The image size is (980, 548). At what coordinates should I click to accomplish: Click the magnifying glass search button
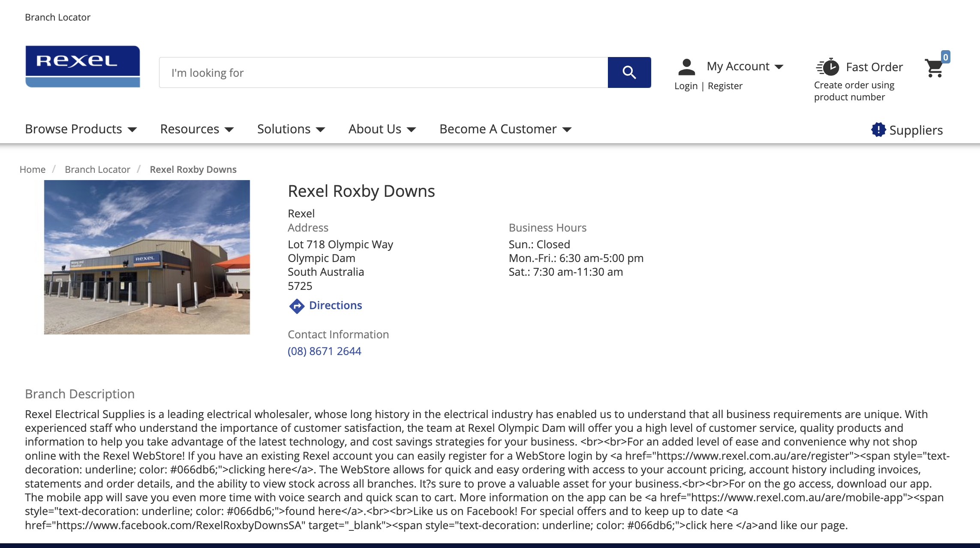tap(629, 72)
